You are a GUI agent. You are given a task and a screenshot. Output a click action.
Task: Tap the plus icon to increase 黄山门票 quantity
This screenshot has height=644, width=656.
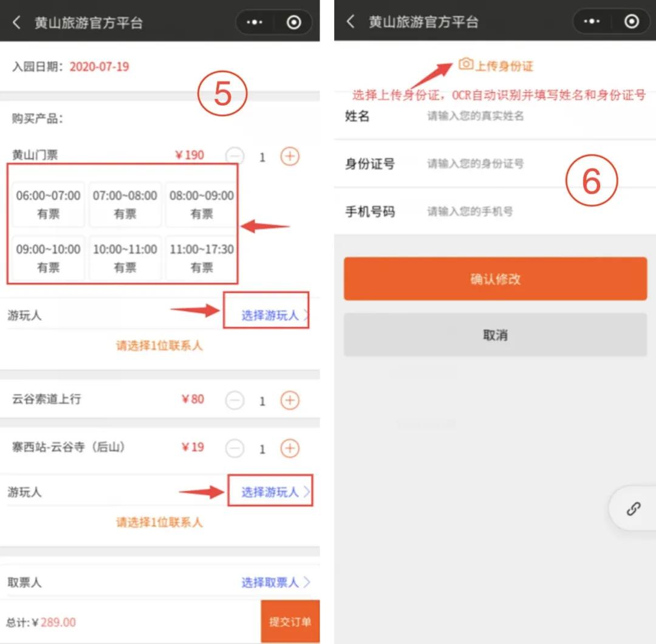(290, 156)
